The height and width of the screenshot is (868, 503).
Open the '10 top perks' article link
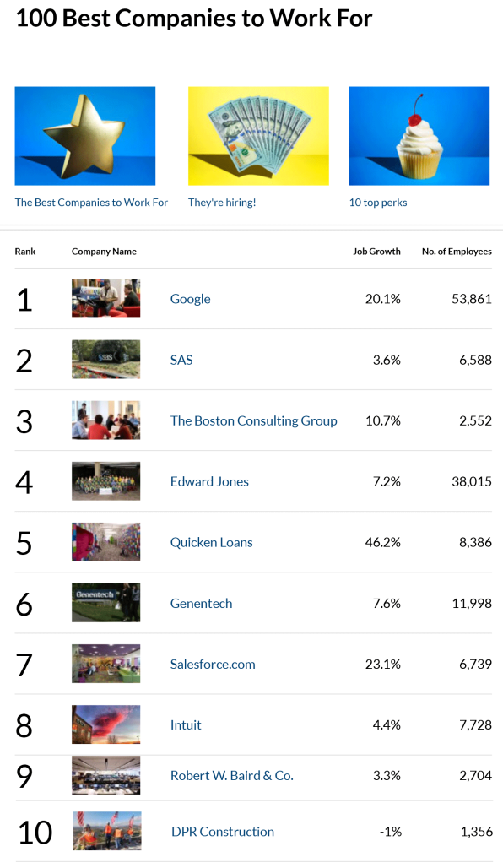point(375,203)
